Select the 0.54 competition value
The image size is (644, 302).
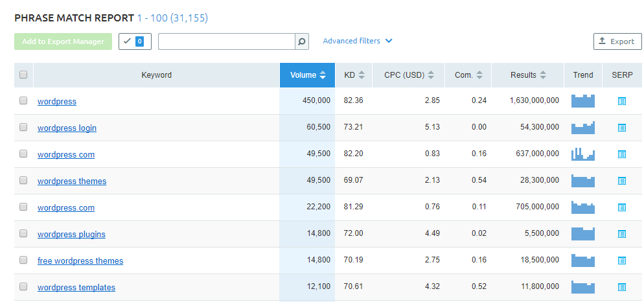point(479,180)
